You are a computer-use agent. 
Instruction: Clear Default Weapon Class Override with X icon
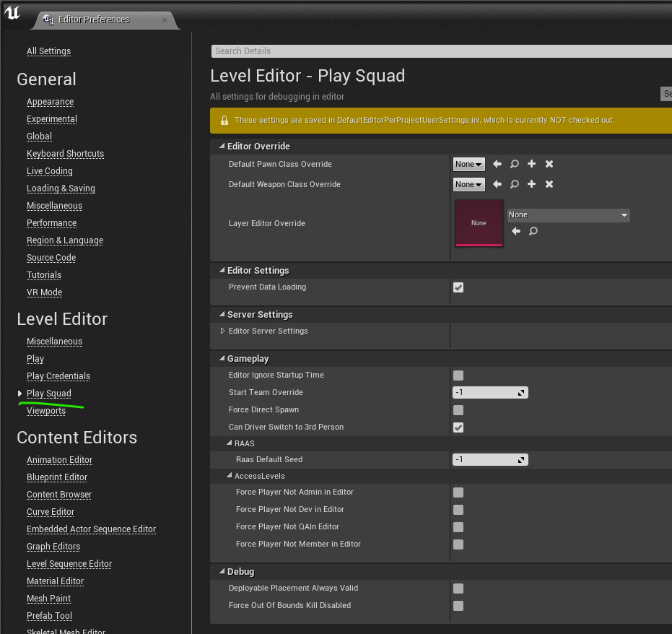(549, 185)
